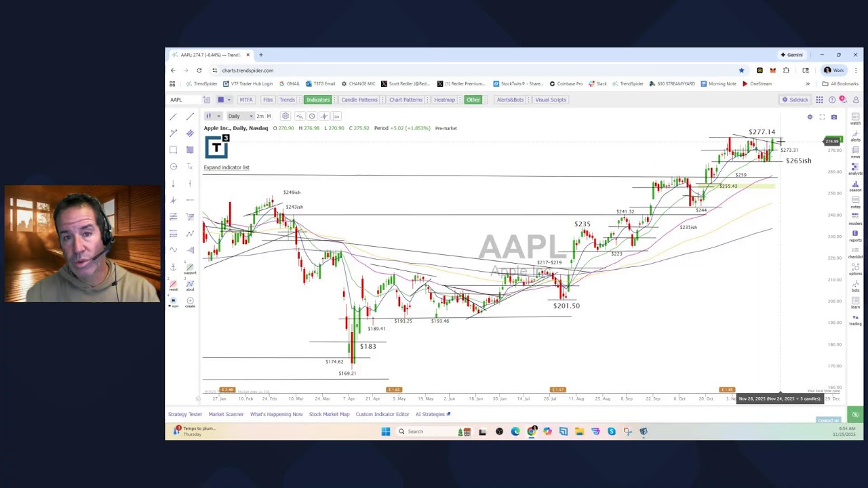The width and height of the screenshot is (868, 488).
Task: Open the AI Strategies tab
Action: tap(432, 414)
